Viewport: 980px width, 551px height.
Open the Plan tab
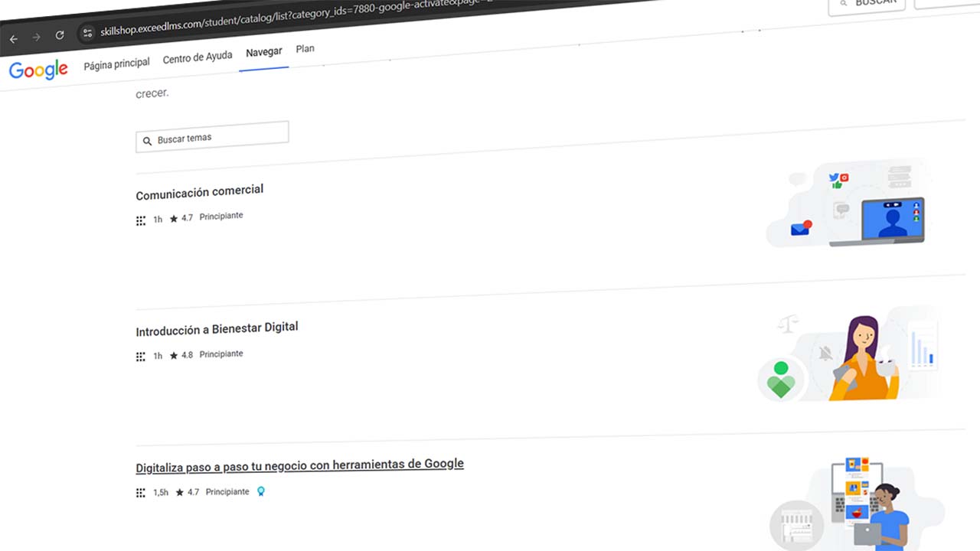[305, 48]
